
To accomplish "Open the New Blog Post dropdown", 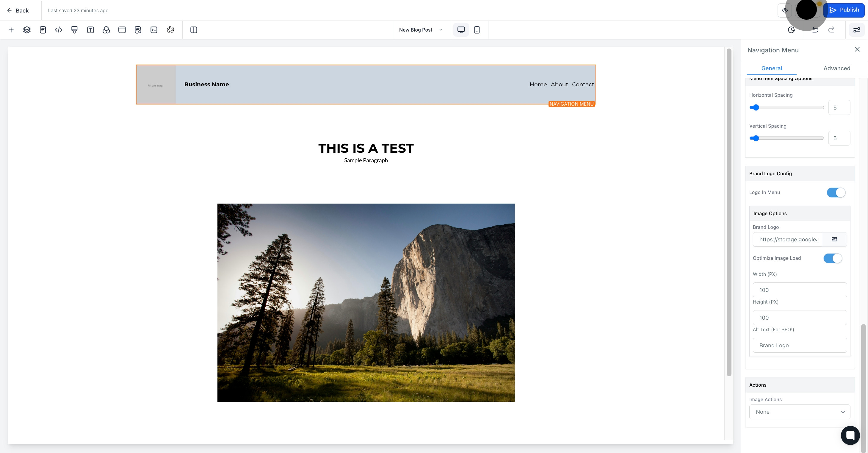I will pyautogui.click(x=421, y=30).
